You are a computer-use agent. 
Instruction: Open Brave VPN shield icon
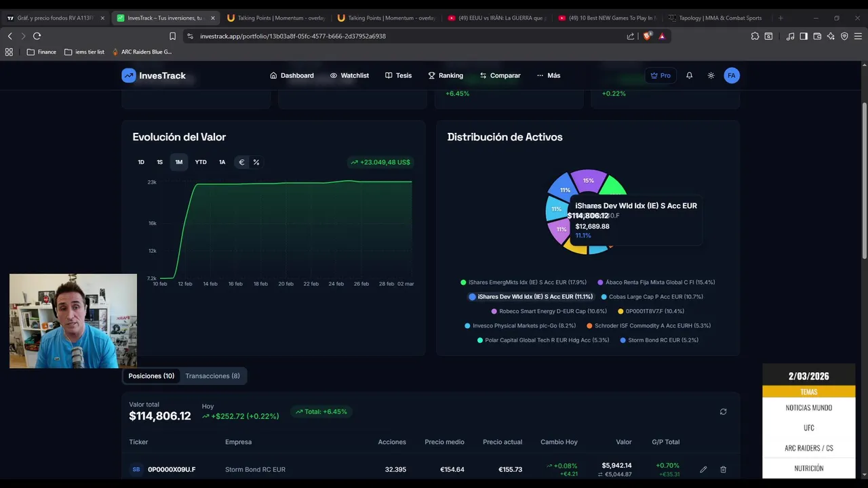(844, 36)
